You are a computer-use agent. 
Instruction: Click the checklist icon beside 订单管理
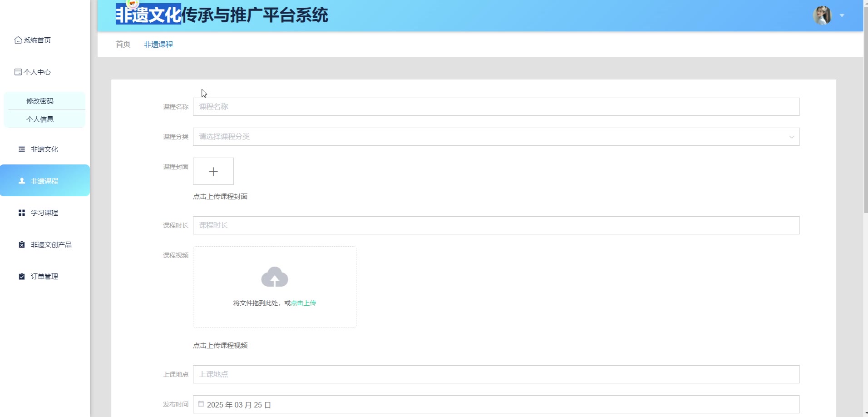click(22, 277)
